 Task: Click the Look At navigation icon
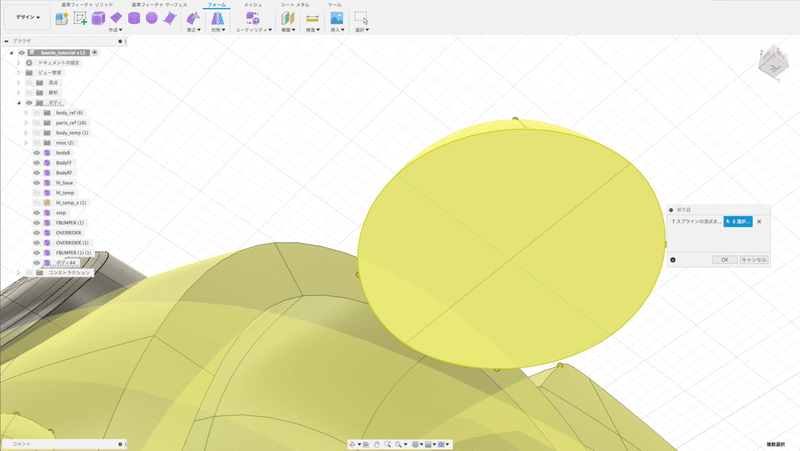[366, 444]
